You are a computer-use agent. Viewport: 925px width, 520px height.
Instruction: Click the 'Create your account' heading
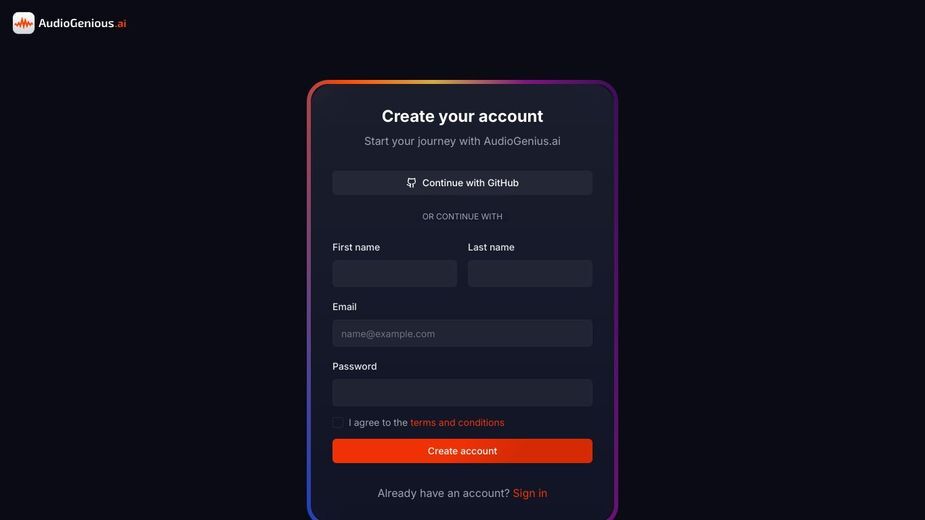462,116
